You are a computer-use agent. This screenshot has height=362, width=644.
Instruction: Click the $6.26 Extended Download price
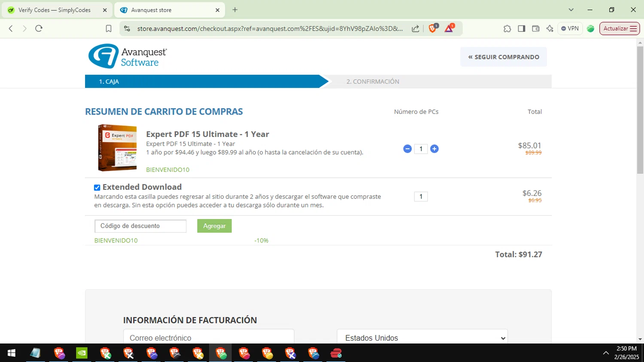(532, 193)
